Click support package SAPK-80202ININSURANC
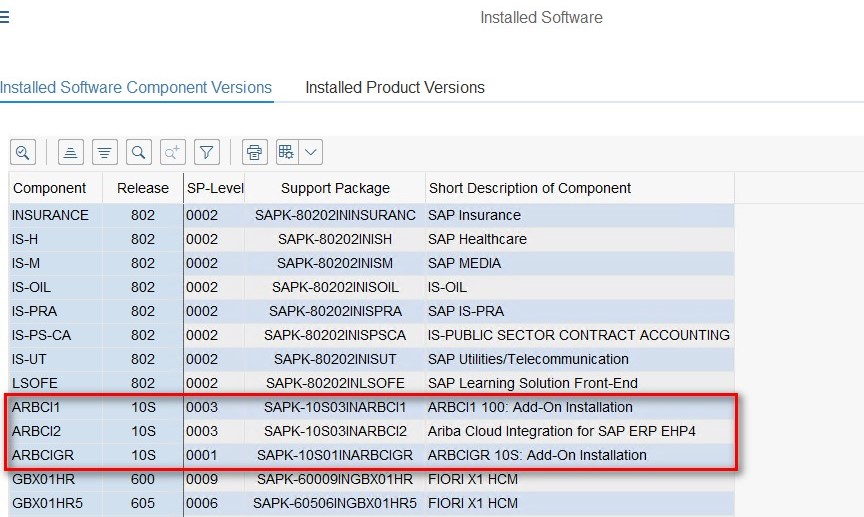 pyautogui.click(x=335, y=215)
